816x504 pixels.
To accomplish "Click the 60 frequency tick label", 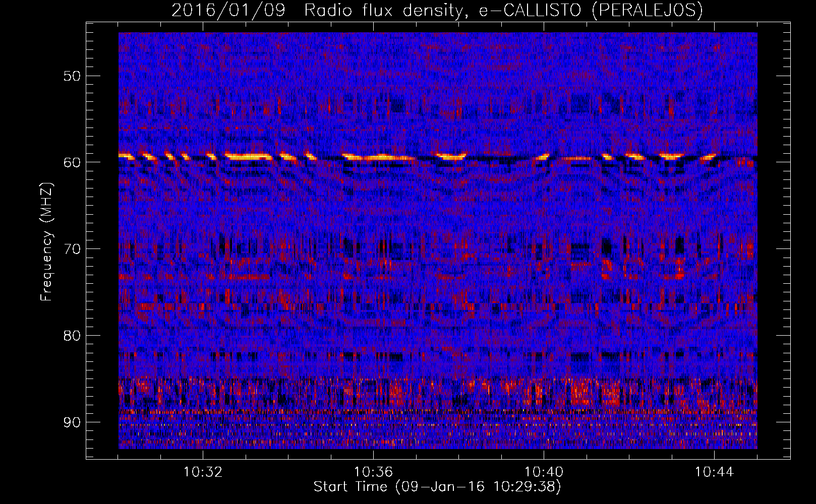I will pos(72,162).
